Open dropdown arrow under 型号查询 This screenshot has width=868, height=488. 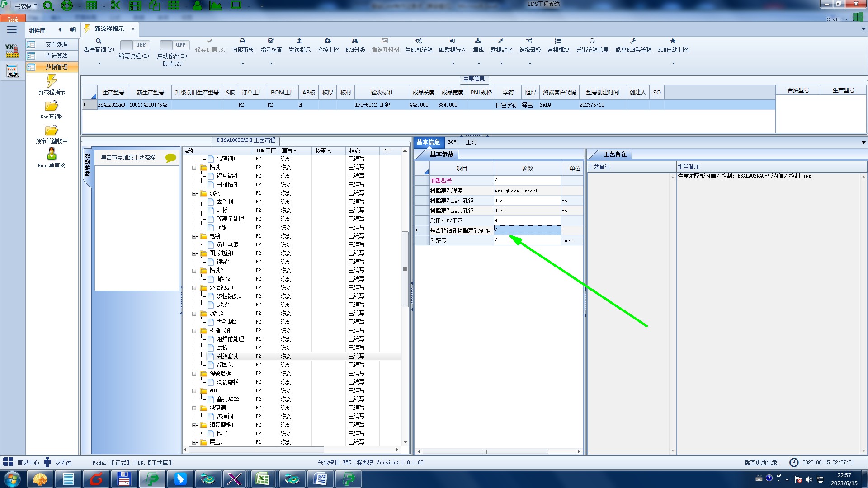(99, 63)
